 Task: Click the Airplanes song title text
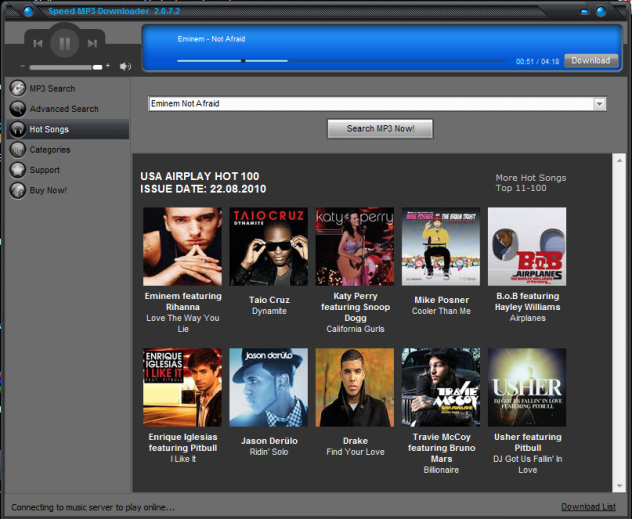click(528, 318)
